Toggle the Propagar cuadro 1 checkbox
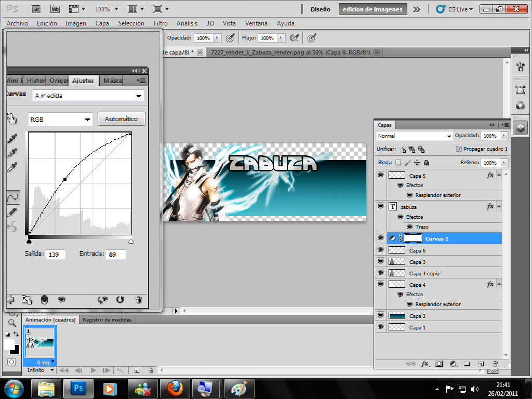Viewport: 532px width, 399px height. coord(459,149)
